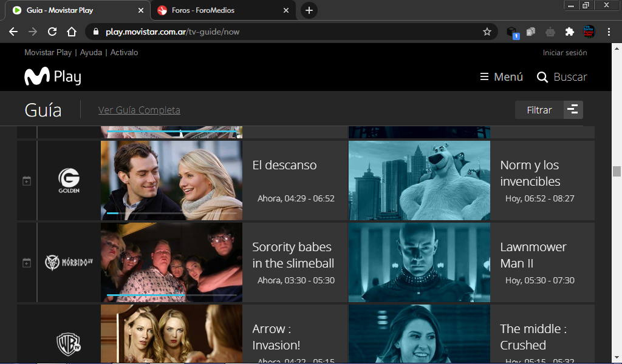Reload the page with refresh icon
Image resolution: width=622 pixels, height=364 pixels.
pyautogui.click(x=52, y=32)
